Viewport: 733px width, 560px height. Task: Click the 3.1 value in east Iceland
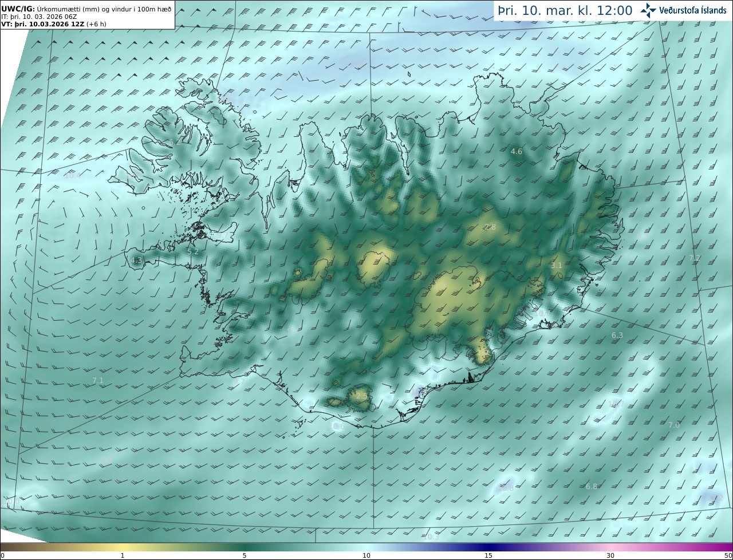tap(556, 266)
